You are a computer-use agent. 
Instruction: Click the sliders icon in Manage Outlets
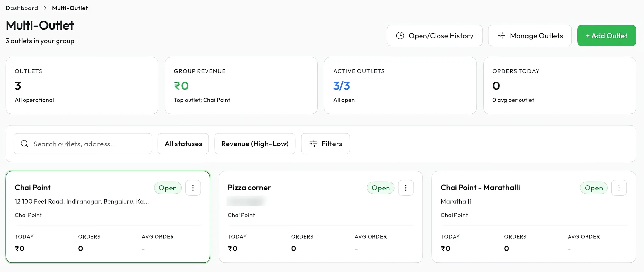501,36
